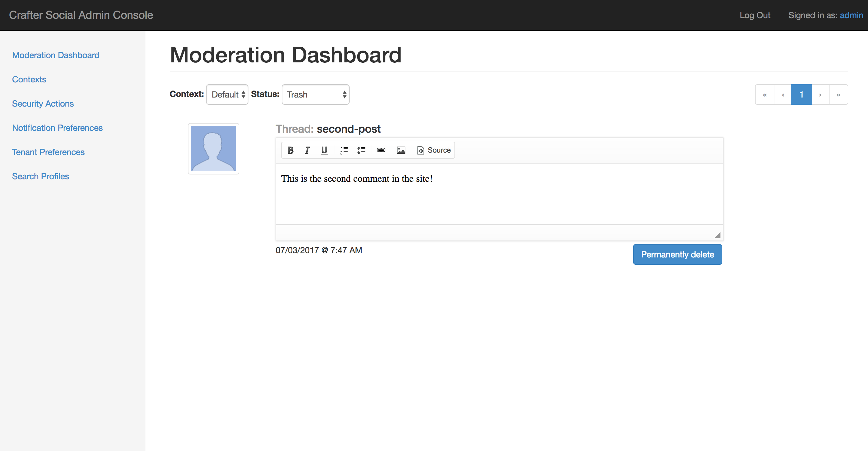The height and width of the screenshot is (451, 868).
Task: Click the Crafter Social Admin Console title
Action: (81, 15)
